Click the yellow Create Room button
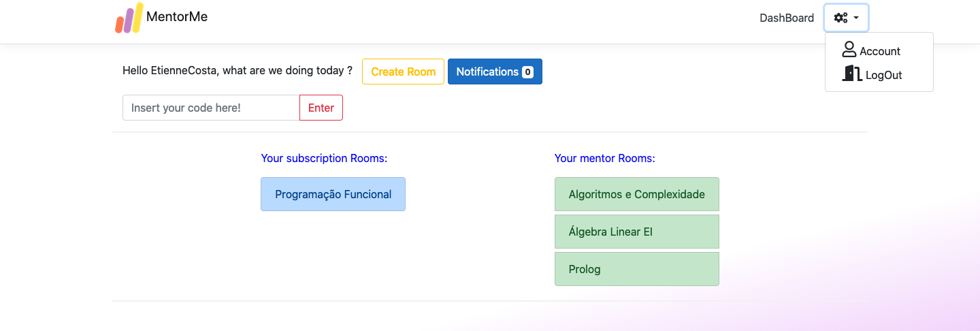Screen dimensions: 980x331 pos(403,72)
